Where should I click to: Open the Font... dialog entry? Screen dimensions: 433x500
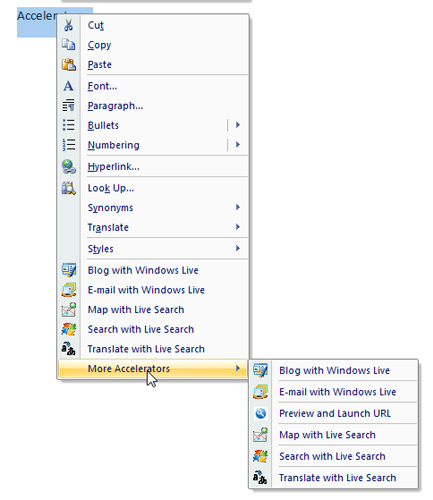tap(153, 86)
